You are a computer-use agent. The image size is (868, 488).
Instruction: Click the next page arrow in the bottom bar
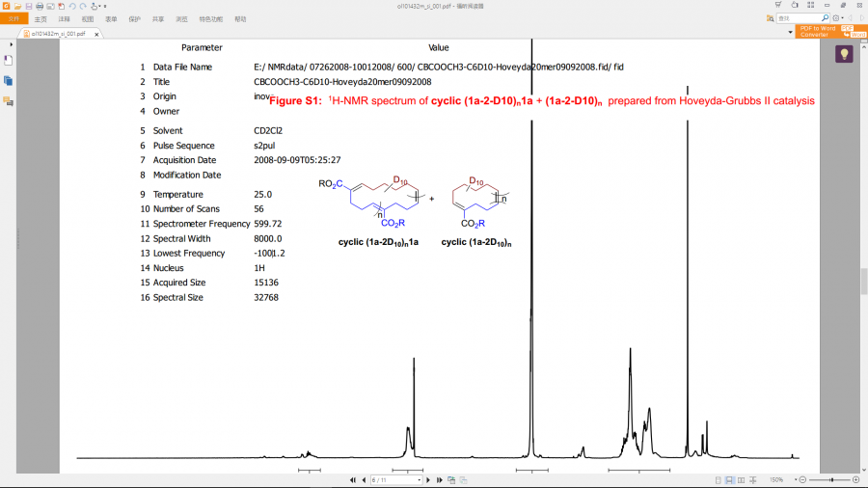428,480
